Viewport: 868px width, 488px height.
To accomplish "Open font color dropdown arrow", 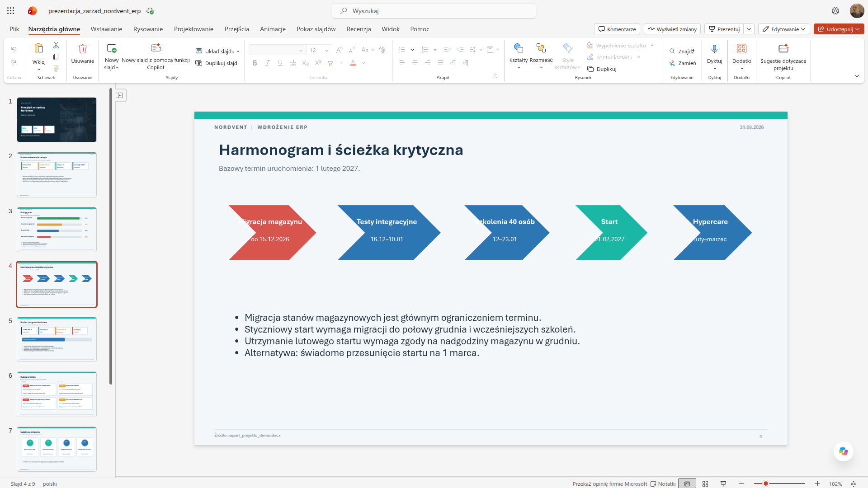I will pyautogui.click(x=363, y=63).
